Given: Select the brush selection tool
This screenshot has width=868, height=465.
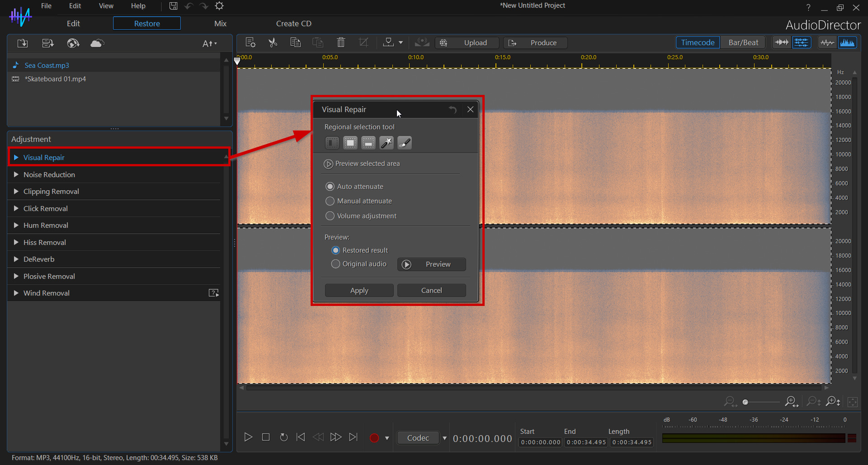Looking at the screenshot, I should point(404,143).
